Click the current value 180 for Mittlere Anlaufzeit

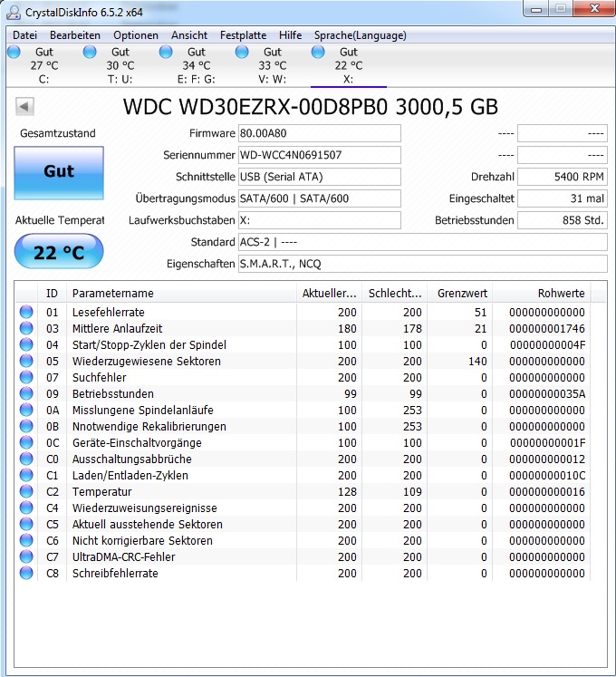(347, 329)
